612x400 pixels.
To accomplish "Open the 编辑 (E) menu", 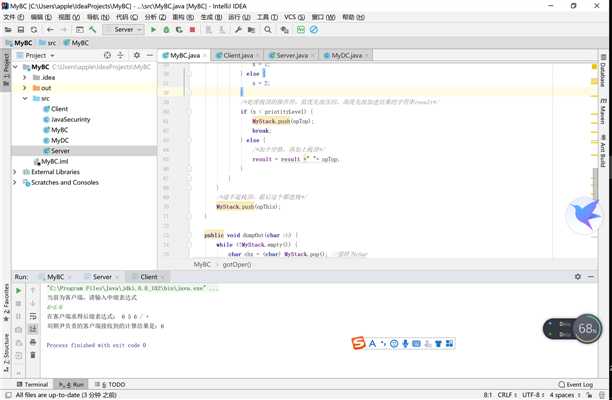I will 41,17.
